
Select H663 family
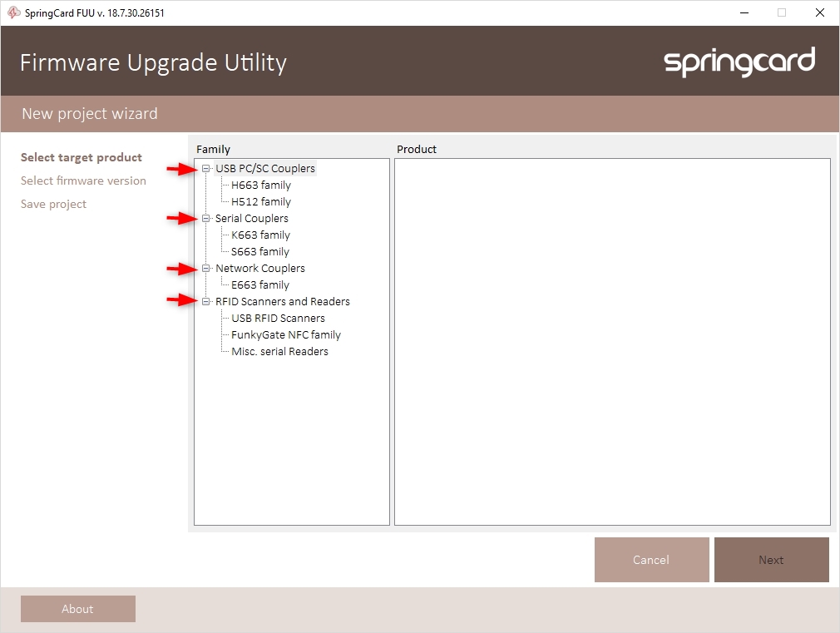pos(261,185)
